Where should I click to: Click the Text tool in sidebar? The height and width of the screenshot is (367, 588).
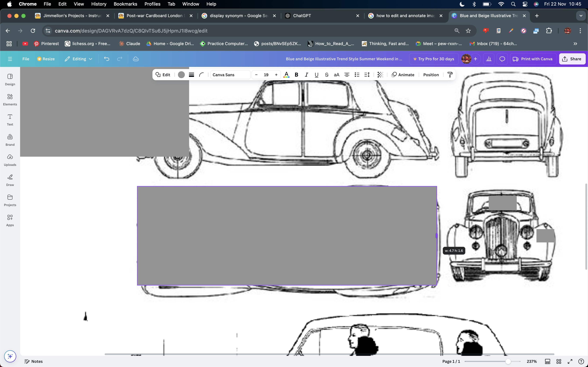(x=10, y=120)
